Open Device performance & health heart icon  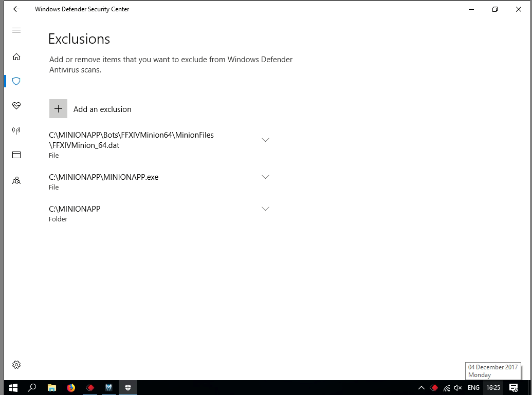point(16,105)
